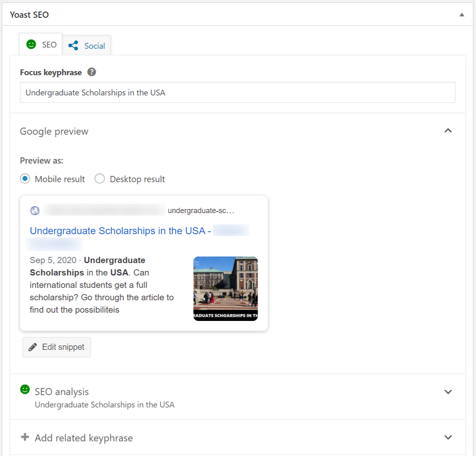Click the Yoast SEO panel title
Viewport: 476px width, 456px height.
click(x=29, y=14)
